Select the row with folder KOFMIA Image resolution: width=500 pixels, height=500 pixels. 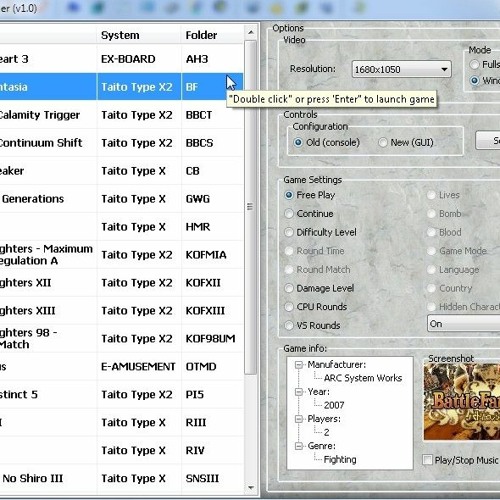[121, 255]
